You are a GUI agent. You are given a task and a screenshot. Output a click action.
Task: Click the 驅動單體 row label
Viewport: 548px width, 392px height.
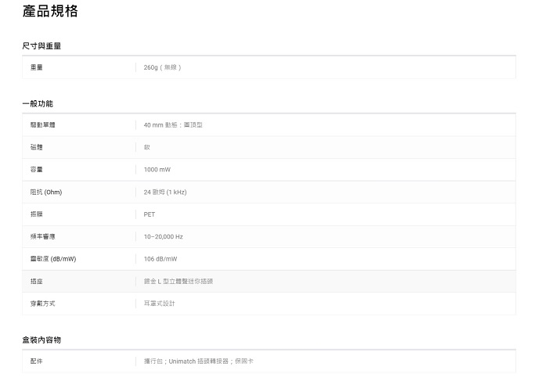point(43,125)
